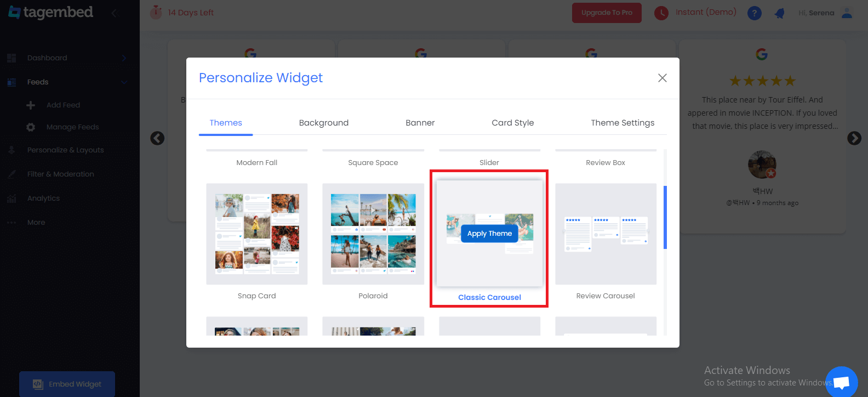Open the Card Style tab
The height and width of the screenshot is (397, 868).
pos(513,123)
